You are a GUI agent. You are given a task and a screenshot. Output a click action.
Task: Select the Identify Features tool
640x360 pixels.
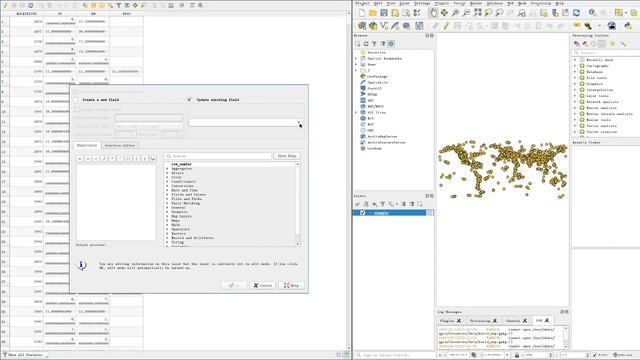pos(592,13)
